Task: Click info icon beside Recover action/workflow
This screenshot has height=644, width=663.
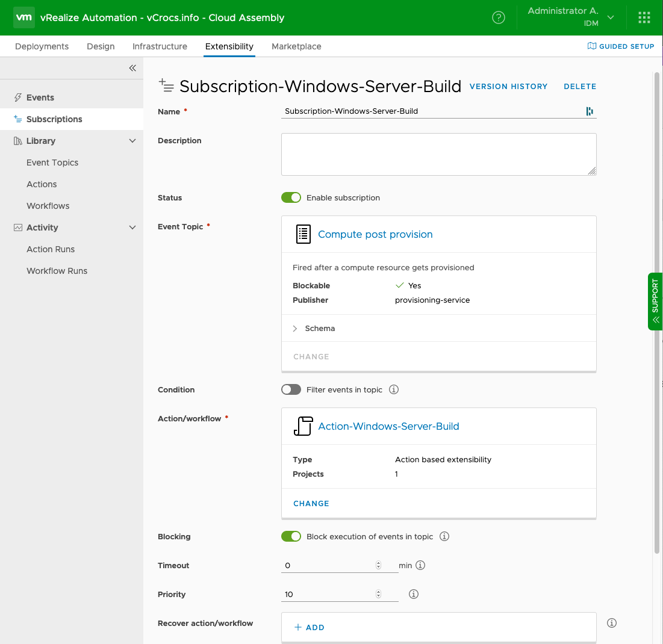Action: [612, 623]
